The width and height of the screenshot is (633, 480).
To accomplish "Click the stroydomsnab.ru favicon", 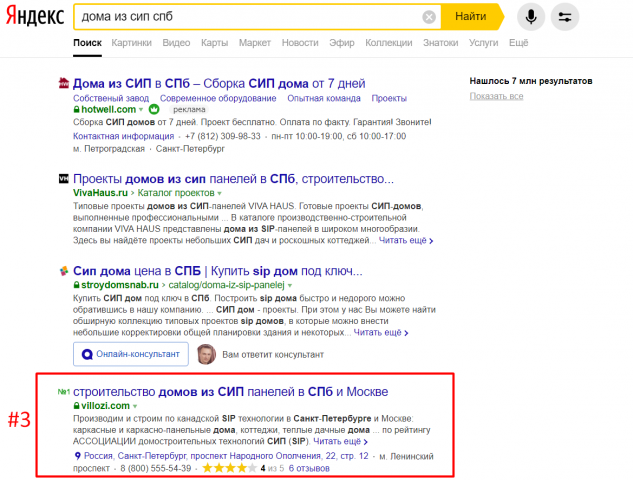I will [x=64, y=270].
